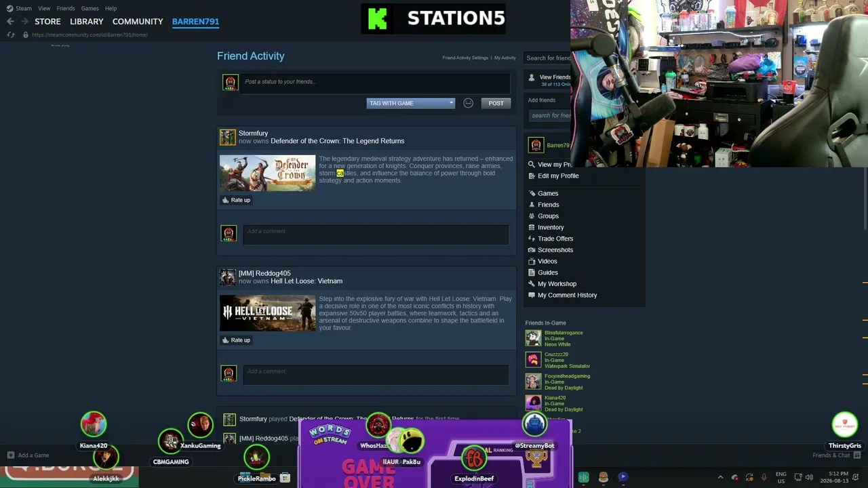Open the Steam menu
The width and height of the screenshot is (868, 488).
pyautogui.click(x=24, y=8)
